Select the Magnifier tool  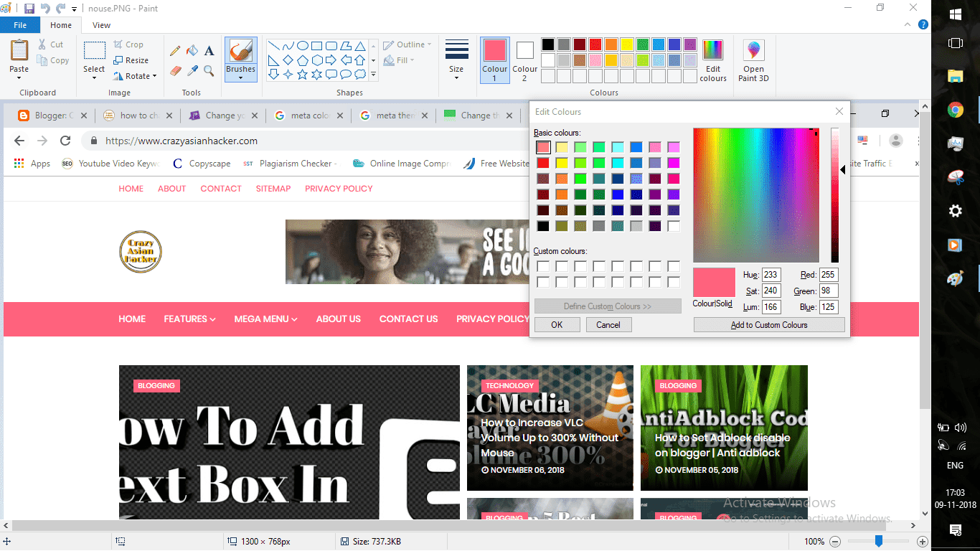pyautogui.click(x=209, y=70)
